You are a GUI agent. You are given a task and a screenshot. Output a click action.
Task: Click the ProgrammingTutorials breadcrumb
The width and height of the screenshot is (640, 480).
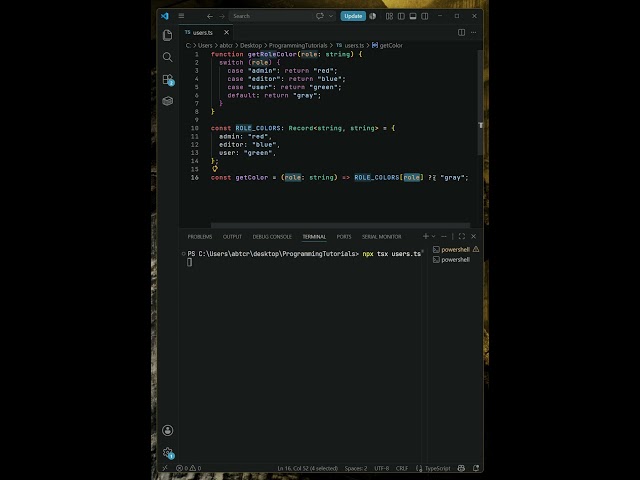[298, 45]
